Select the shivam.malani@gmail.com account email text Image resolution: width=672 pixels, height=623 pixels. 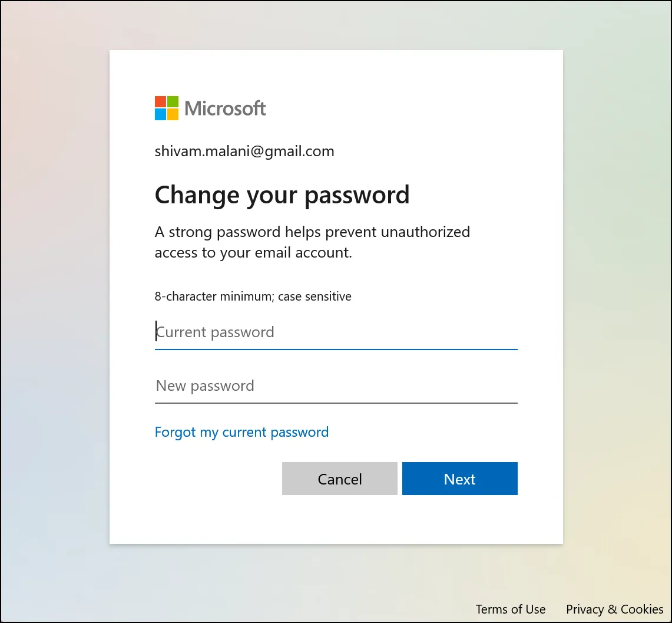tap(244, 151)
